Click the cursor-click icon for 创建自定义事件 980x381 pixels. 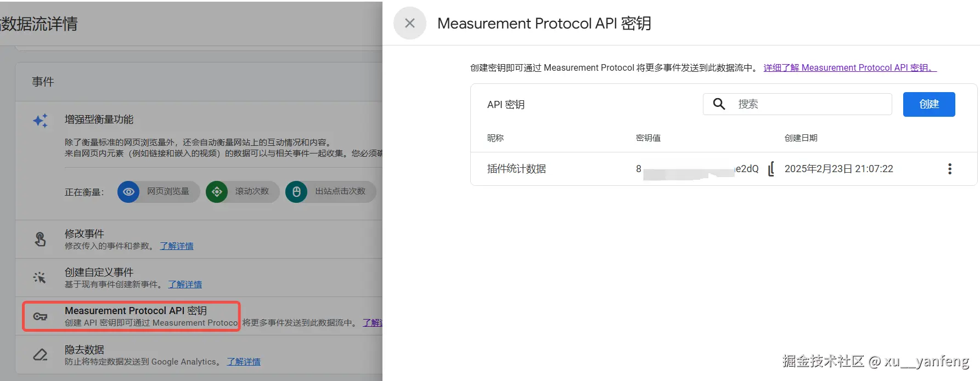coord(40,277)
